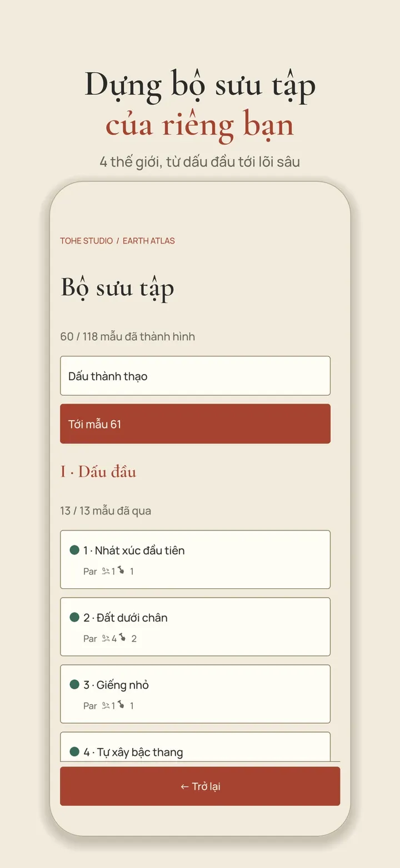Tap the shovel icon in level 1 par row

(x=121, y=570)
